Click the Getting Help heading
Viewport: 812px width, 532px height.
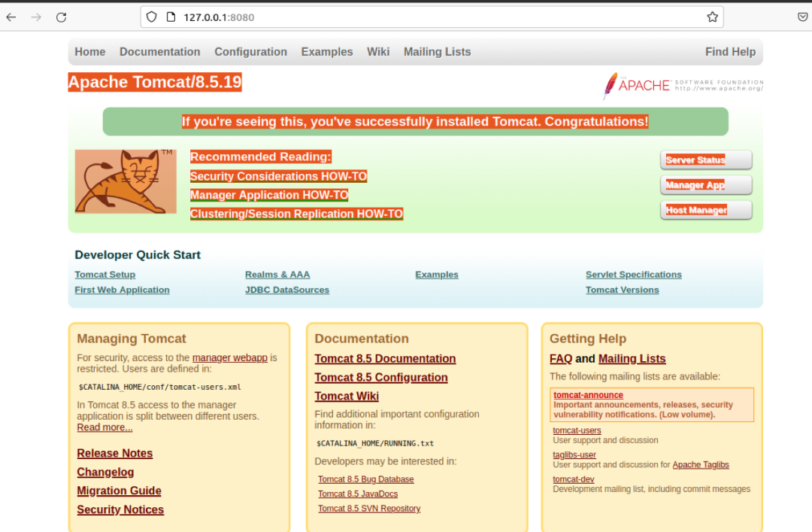(588, 339)
